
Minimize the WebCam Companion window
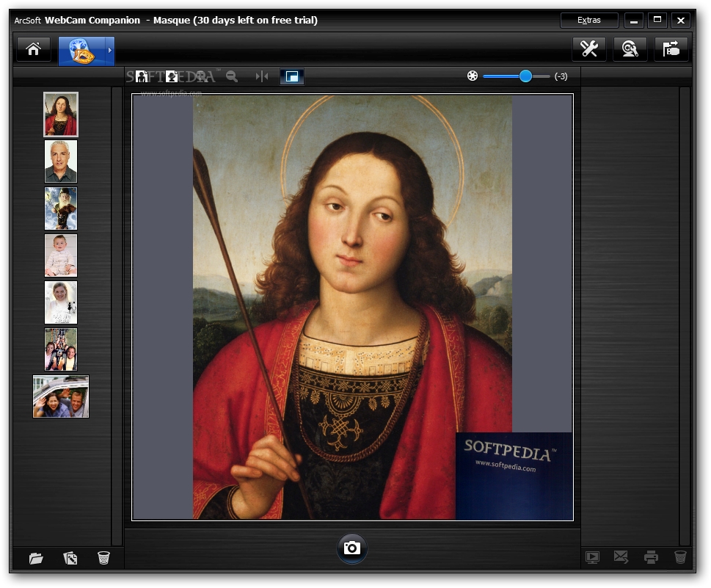(634, 20)
